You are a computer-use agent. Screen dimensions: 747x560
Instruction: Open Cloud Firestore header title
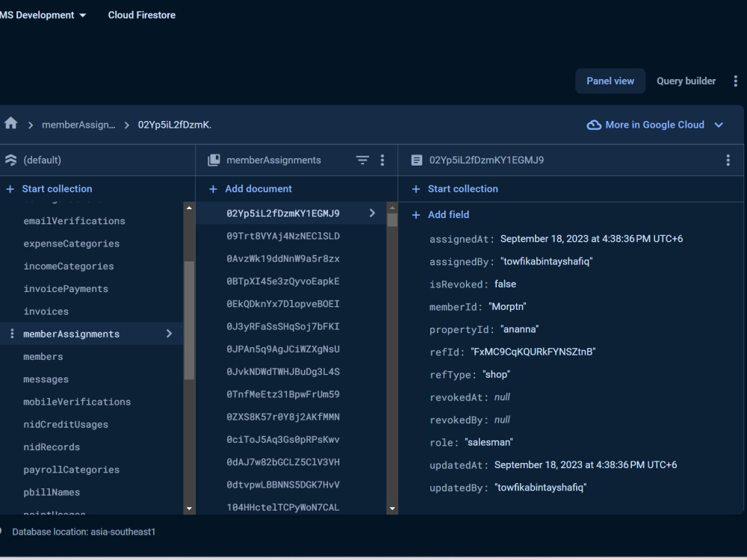[x=141, y=15]
